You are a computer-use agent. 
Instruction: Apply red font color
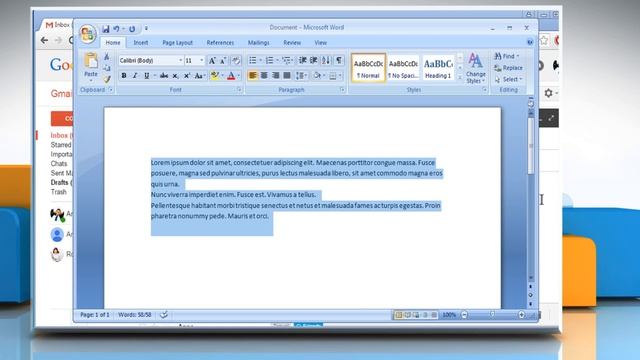point(231,76)
